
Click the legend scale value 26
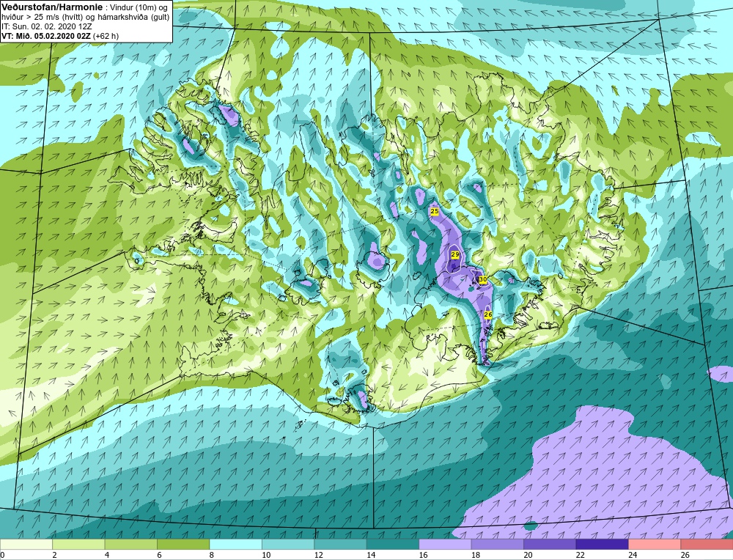(685, 555)
